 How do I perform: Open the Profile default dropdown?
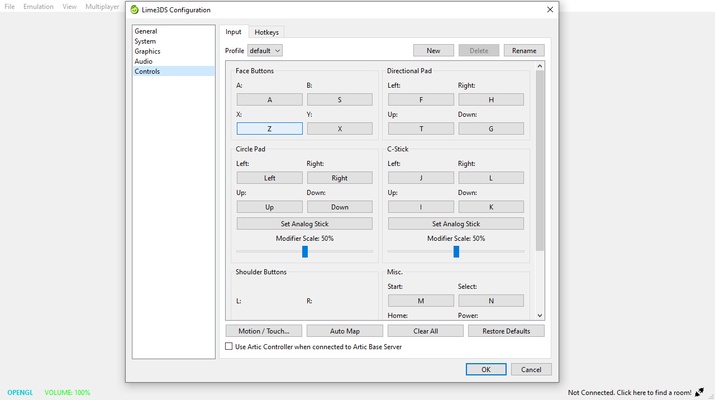click(265, 51)
